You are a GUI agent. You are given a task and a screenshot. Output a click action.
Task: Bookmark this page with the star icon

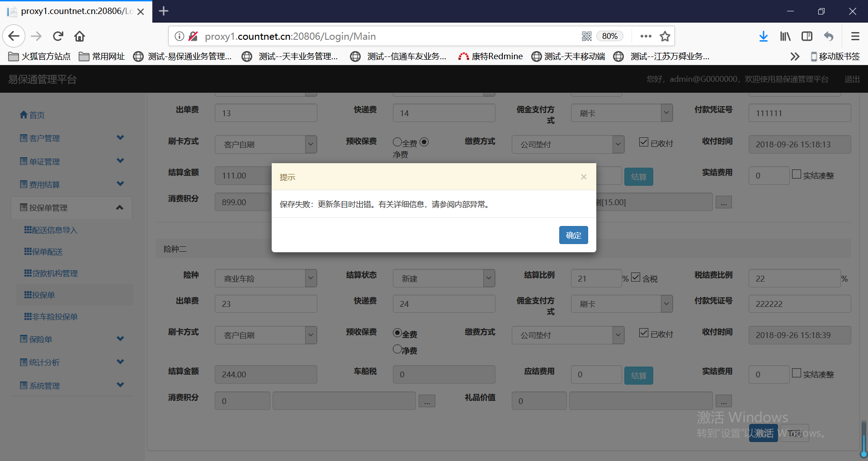click(x=665, y=36)
